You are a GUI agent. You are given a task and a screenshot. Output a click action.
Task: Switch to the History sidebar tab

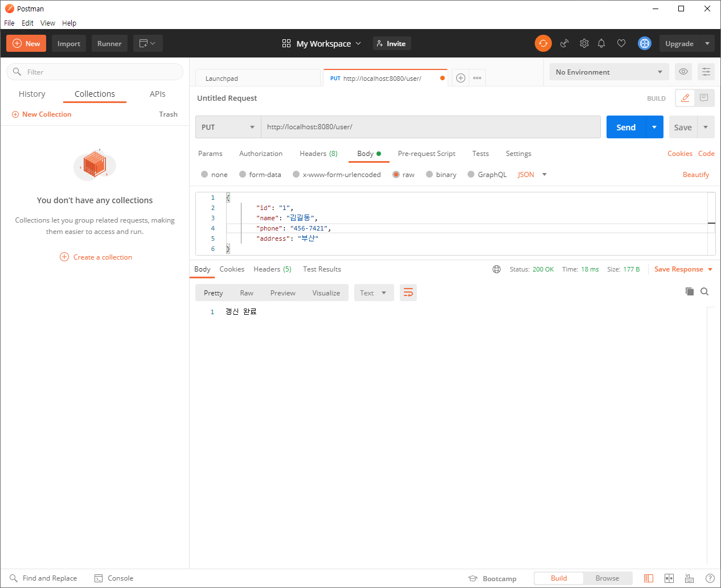tap(32, 94)
